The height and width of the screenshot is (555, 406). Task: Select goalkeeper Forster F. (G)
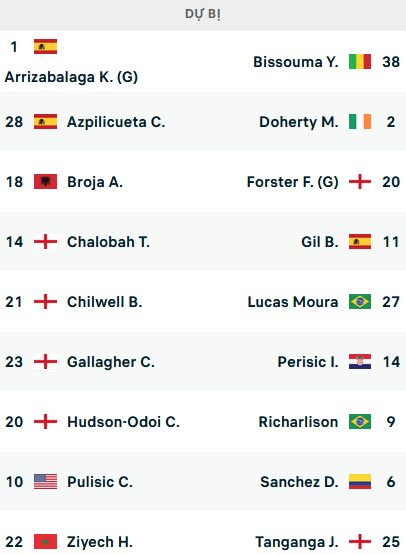click(293, 182)
